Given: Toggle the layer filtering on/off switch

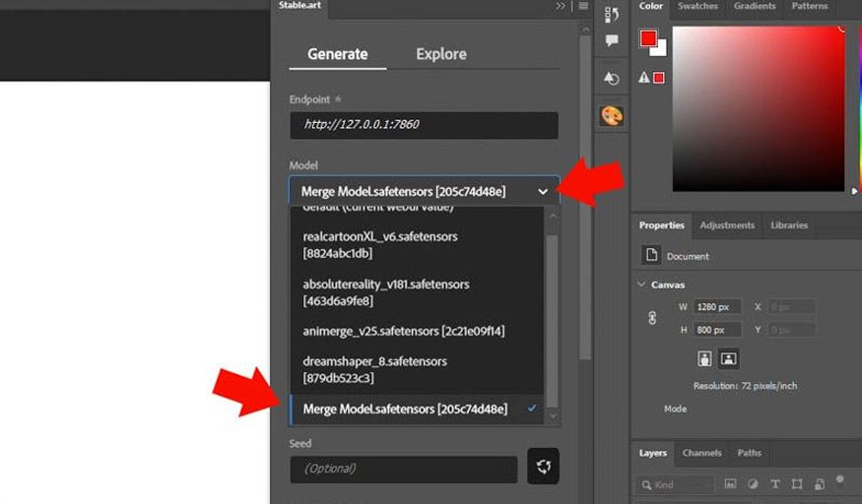Looking at the screenshot, I should (x=839, y=479).
